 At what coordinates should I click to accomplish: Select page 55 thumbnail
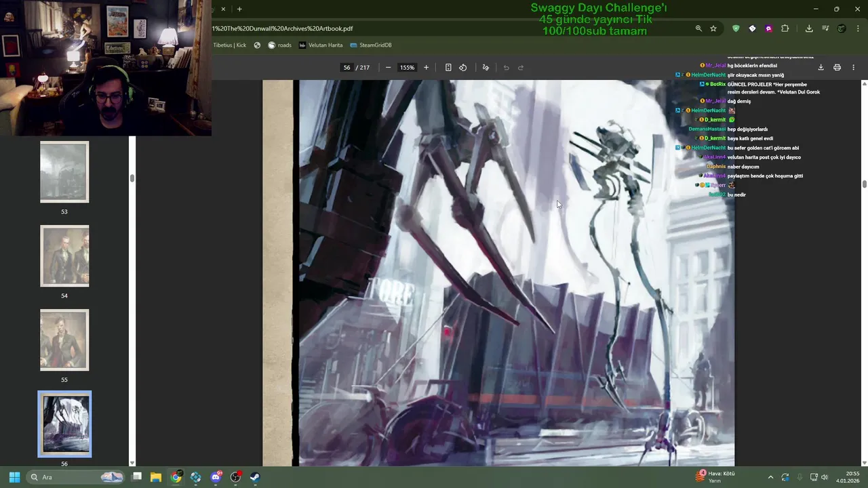pos(64,340)
